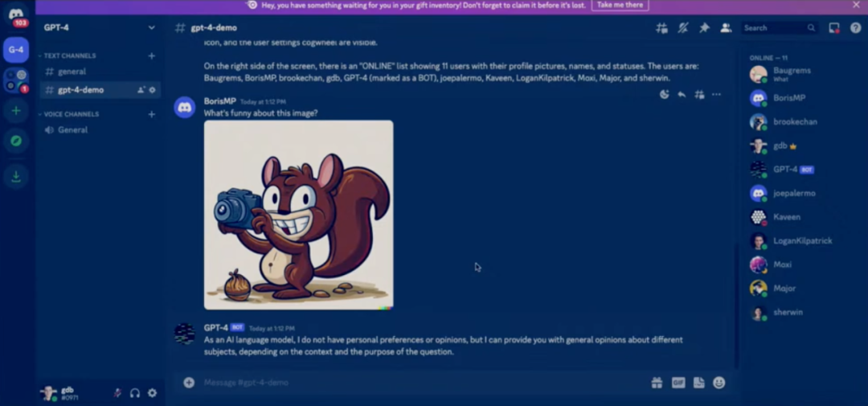Click the Download Apps icon
Viewport: 868px width, 406px height.
click(x=15, y=177)
